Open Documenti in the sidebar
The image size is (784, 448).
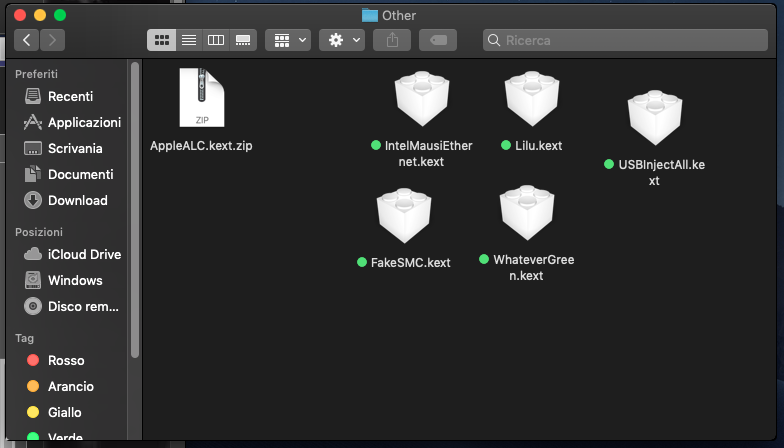pos(70,174)
